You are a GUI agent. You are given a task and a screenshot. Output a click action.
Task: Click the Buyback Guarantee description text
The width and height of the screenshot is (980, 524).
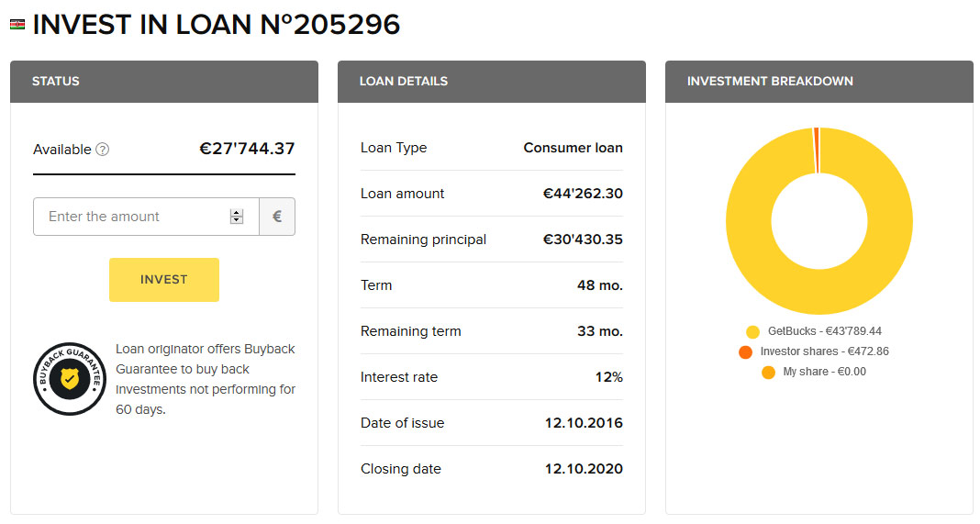[x=206, y=379]
